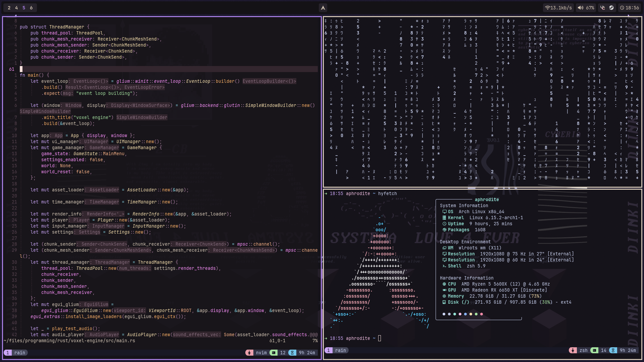This screenshot has width=644, height=362.
Task: Open the Wi-Fi network speed indicator
Action: [558, 8]
